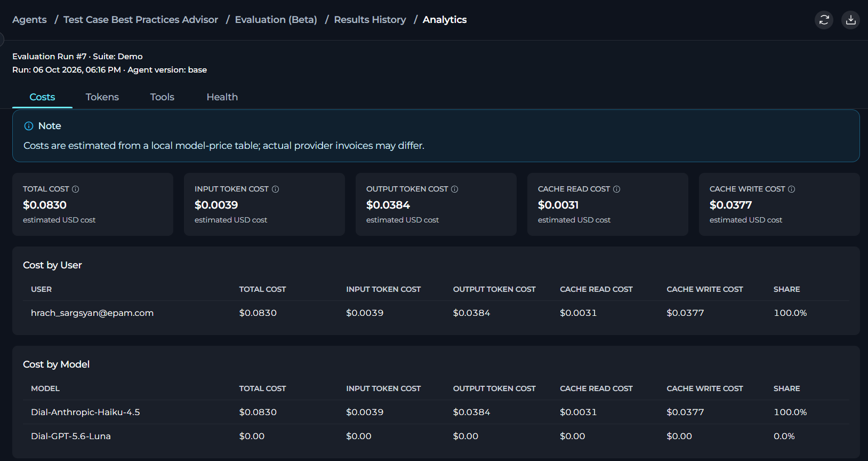Viewport: 868px width, 461px height.
Task: Navigate to Evaluation (Beta) breadcrumb
Action: point(276,20)
